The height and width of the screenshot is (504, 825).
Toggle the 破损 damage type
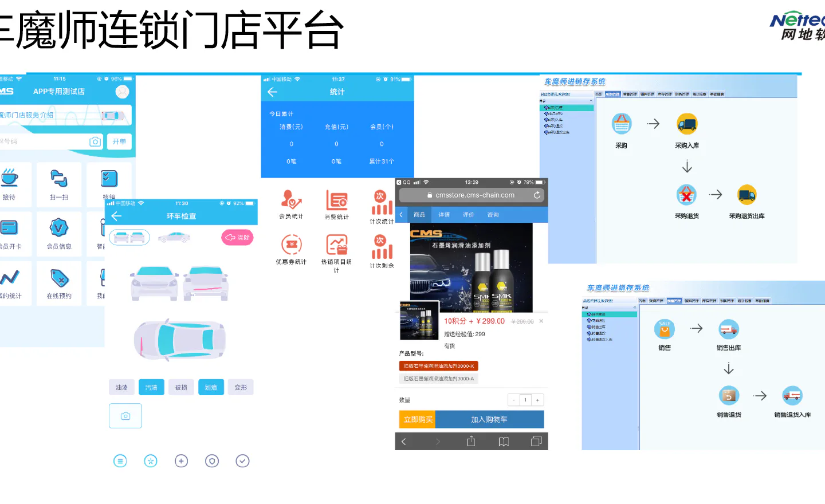181,387
